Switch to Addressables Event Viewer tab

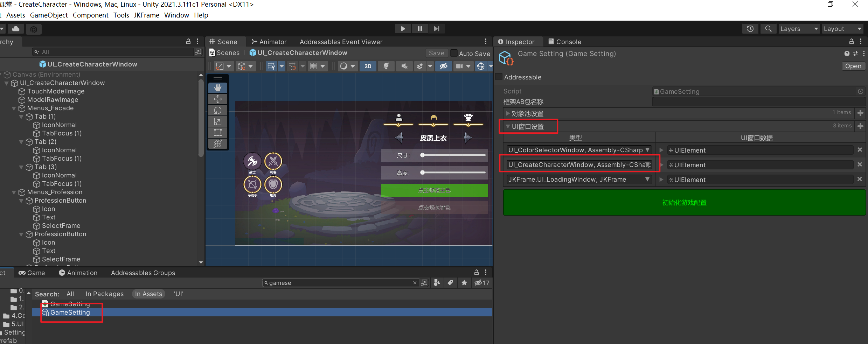(x=341, y=42)
